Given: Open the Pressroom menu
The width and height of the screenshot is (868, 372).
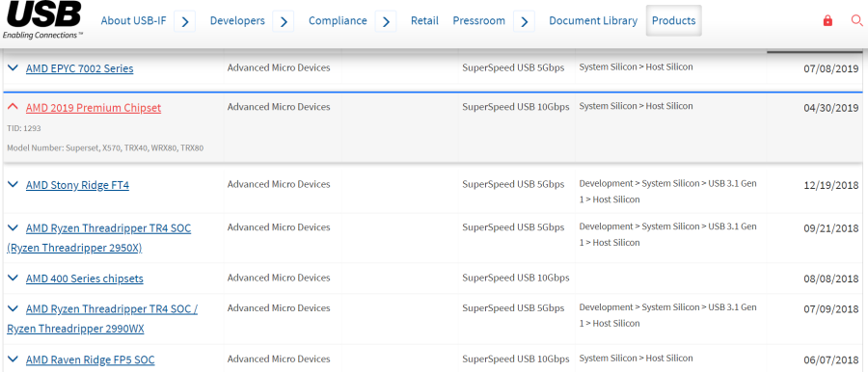Looking at the screenshot, I should point(478,21).
